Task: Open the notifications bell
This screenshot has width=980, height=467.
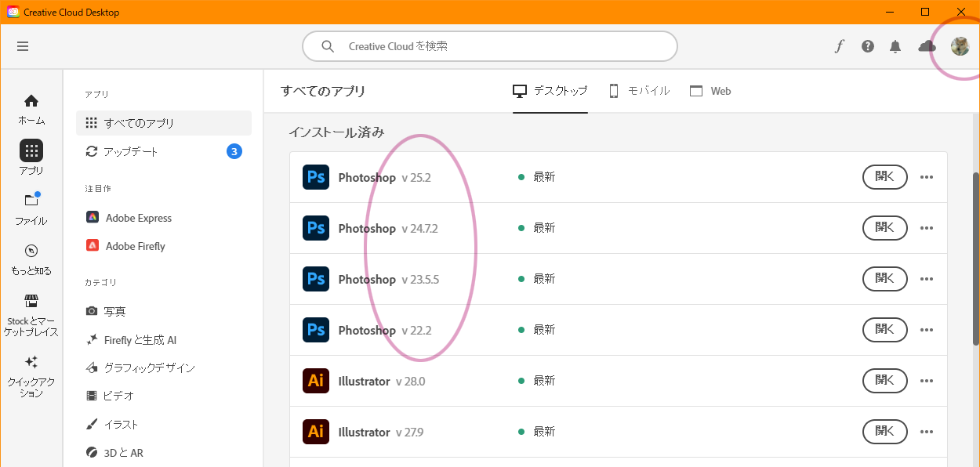Action: pyautogui.click(x=895, y=46)
